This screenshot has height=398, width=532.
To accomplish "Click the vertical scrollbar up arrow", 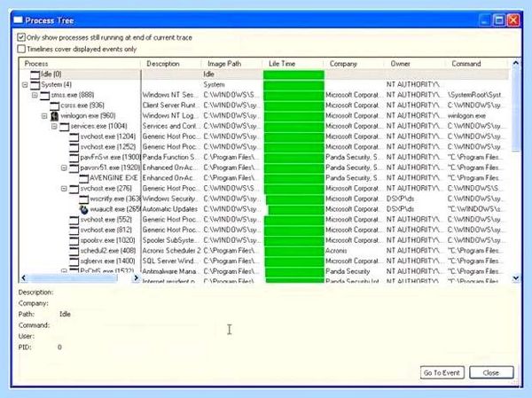I will tap(516, 63).
